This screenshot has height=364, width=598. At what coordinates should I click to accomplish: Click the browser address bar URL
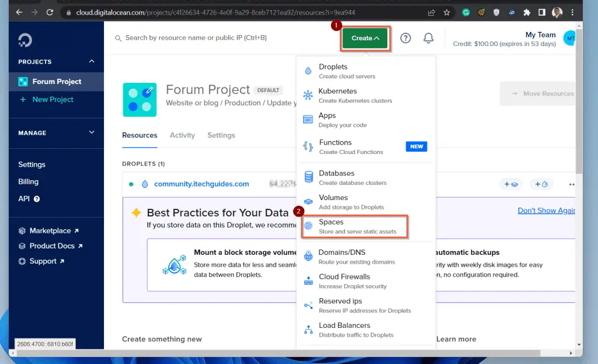click(215, 13)
